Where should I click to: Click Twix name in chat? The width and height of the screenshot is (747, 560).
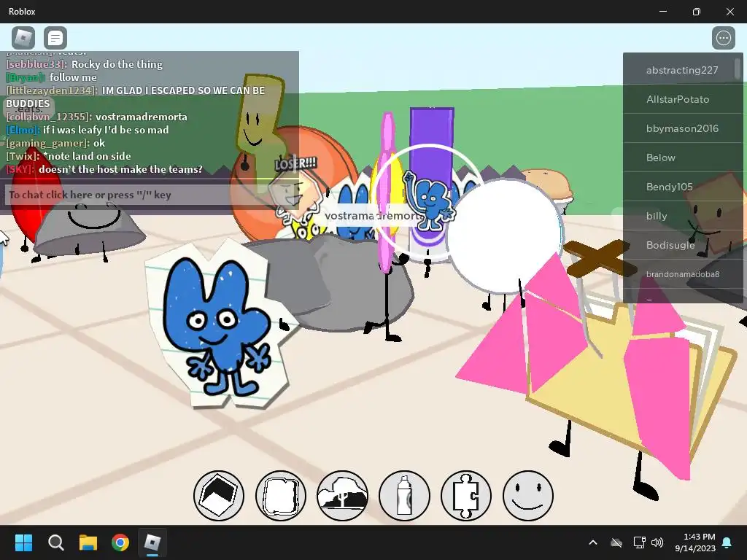pos(23,156)
